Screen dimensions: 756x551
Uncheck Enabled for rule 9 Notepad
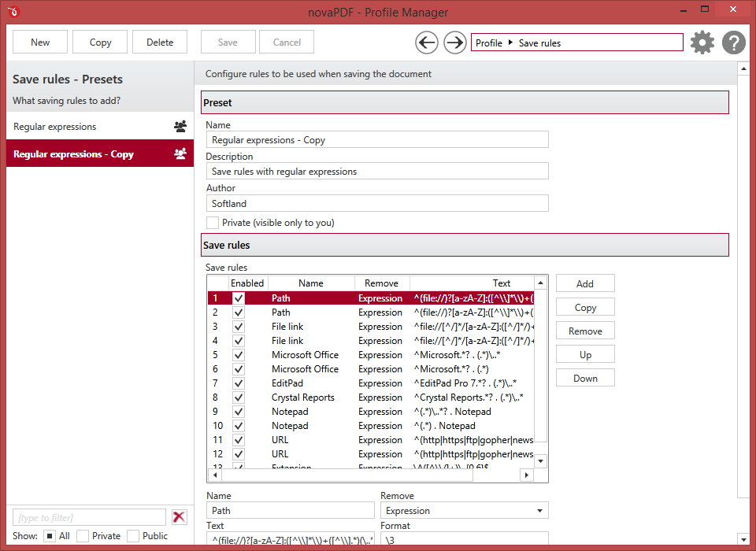pos(238,412)
